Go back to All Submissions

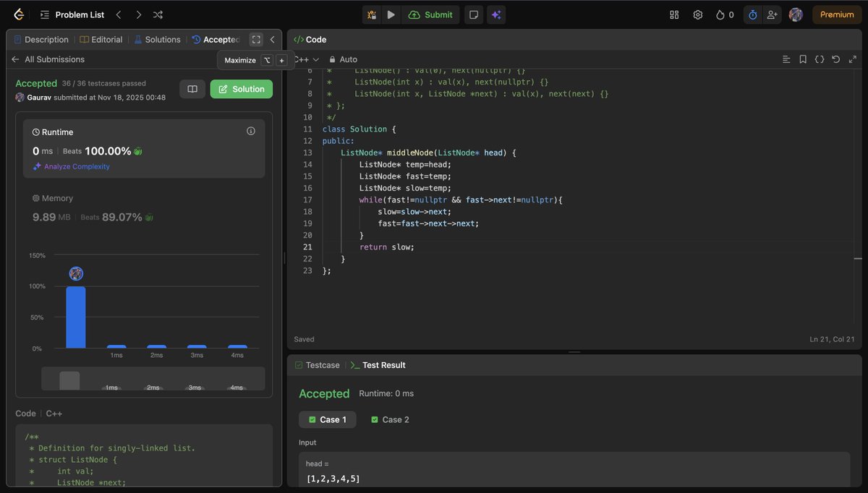48,59
